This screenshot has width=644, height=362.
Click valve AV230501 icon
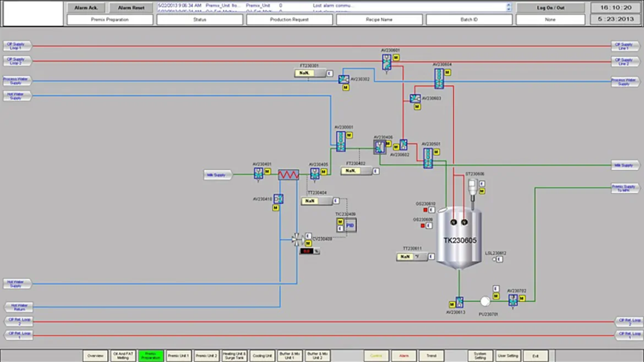point(428,158)
